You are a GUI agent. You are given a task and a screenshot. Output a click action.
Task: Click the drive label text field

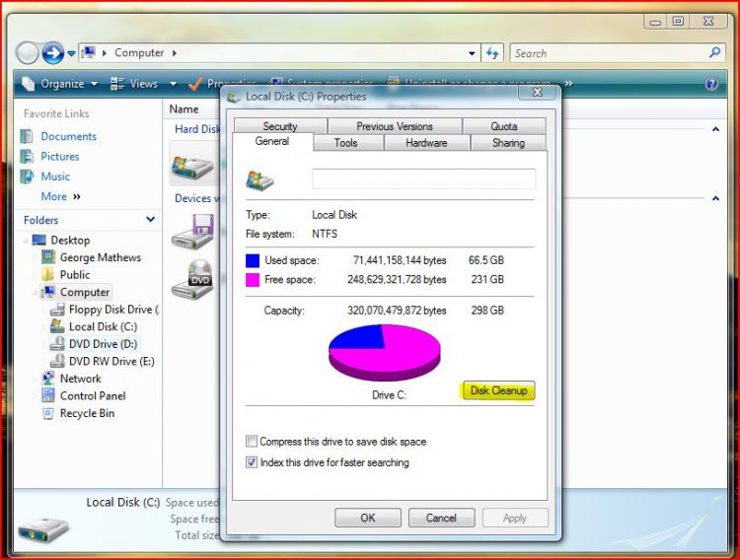[424, 178]
